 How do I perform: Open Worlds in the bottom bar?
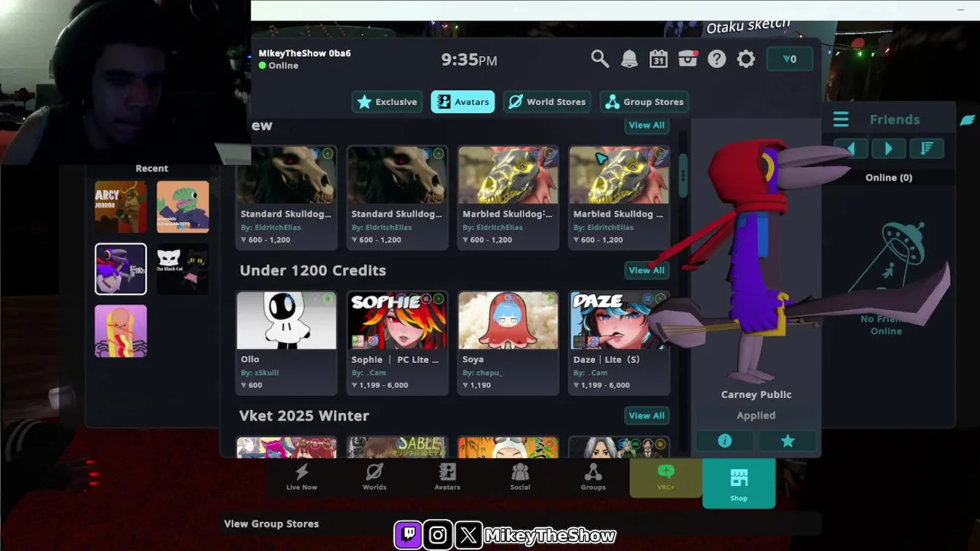[374, 477]
